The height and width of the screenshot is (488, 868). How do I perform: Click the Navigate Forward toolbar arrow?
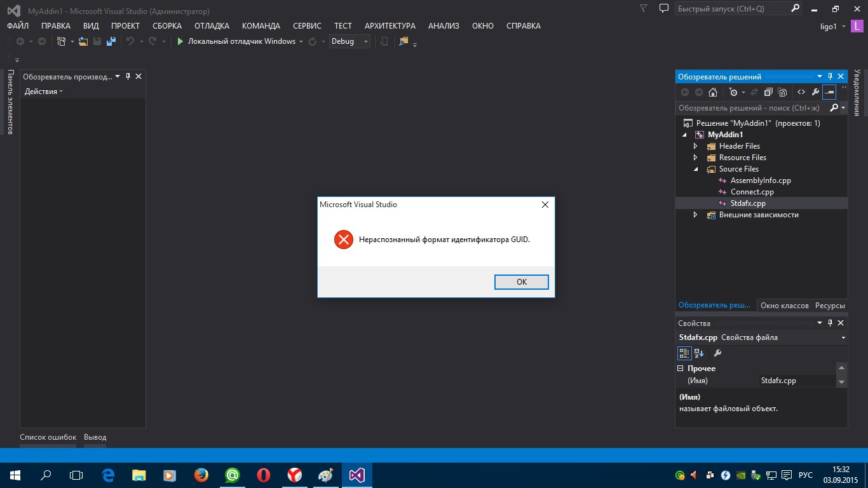pos(42,41)
